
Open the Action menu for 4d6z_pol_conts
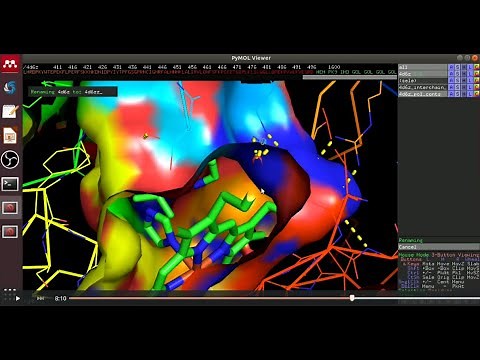[x=451, y=94]
